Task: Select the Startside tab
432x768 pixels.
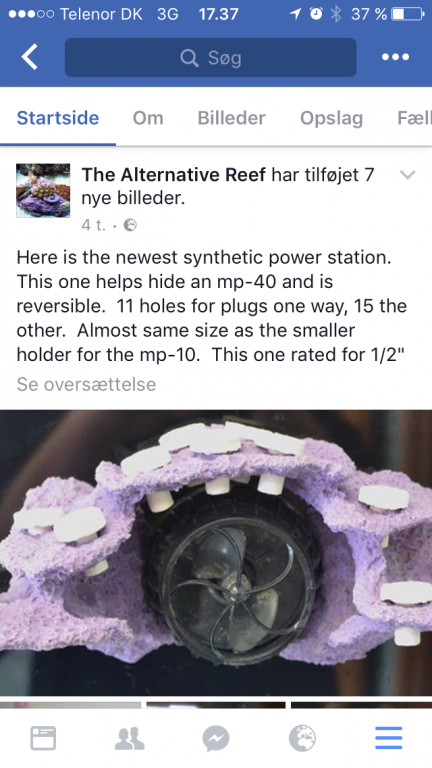Action: (58, 118)
